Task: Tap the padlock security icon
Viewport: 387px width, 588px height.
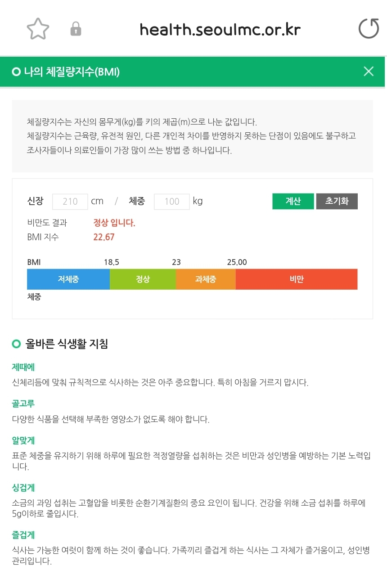Action: (x=76, y=30)
